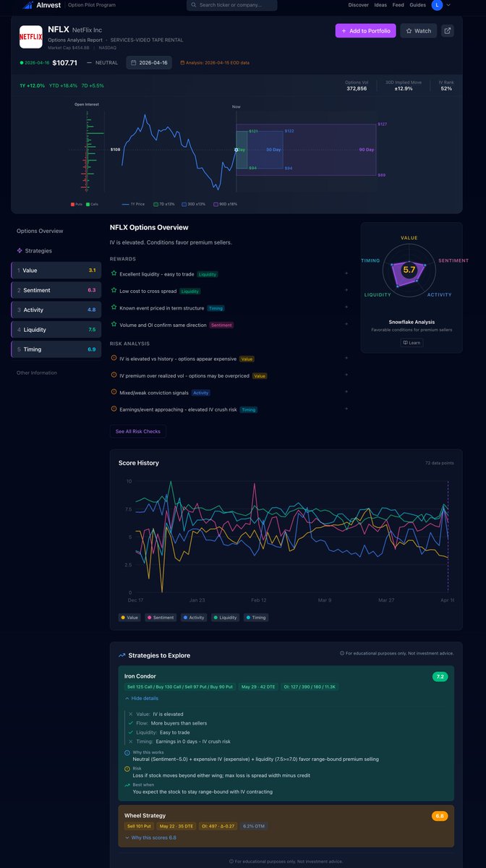The height and width of the screenshot is (868, 486).
Task: Select the Liquidity 7.5 sidebar item
Action: click(x=56, y=330)
